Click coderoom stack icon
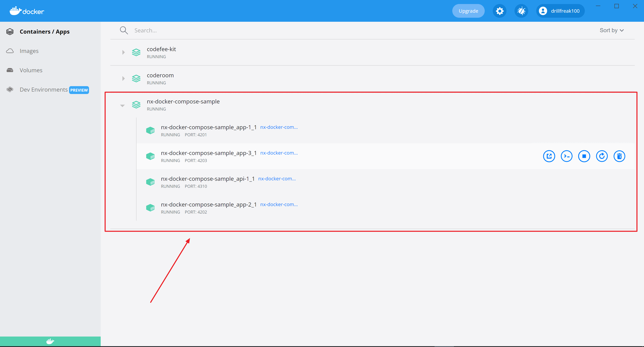The height and width of the screenshot is (347, 644). pyautogui.click(x=136, y=78)
